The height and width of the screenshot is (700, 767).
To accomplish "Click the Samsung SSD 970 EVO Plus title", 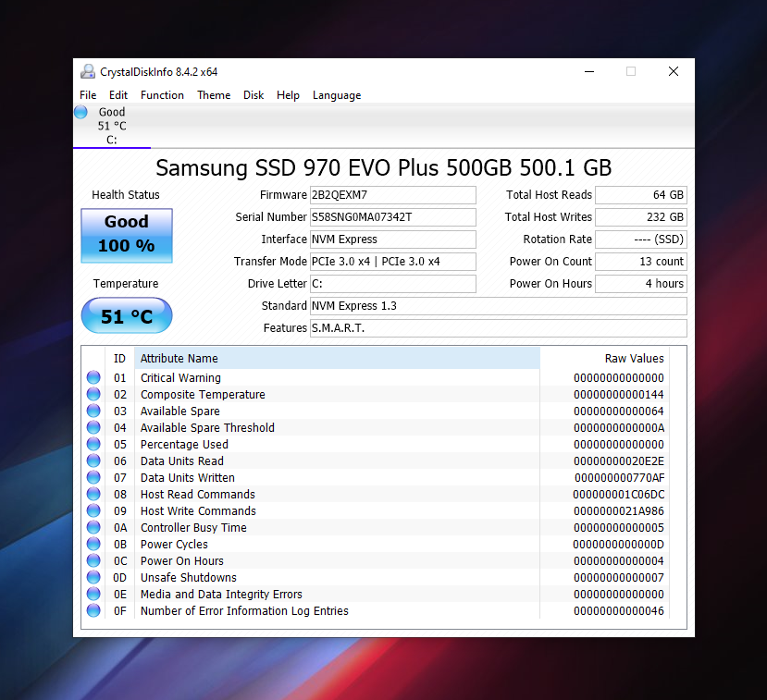I will pyautogui.click(x=383, y=167).
